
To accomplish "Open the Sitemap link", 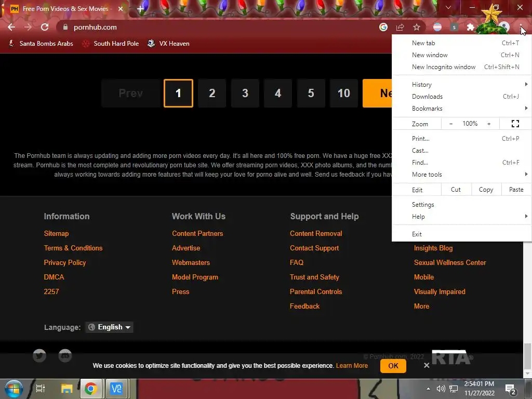I will pyautogui.click(x=56, y=233).
